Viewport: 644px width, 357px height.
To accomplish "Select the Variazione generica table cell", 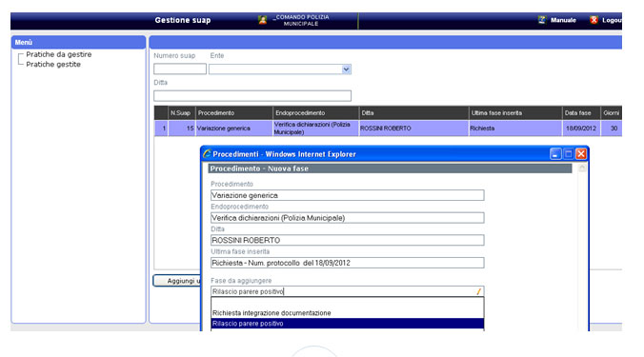I will (x=233, y=128).
